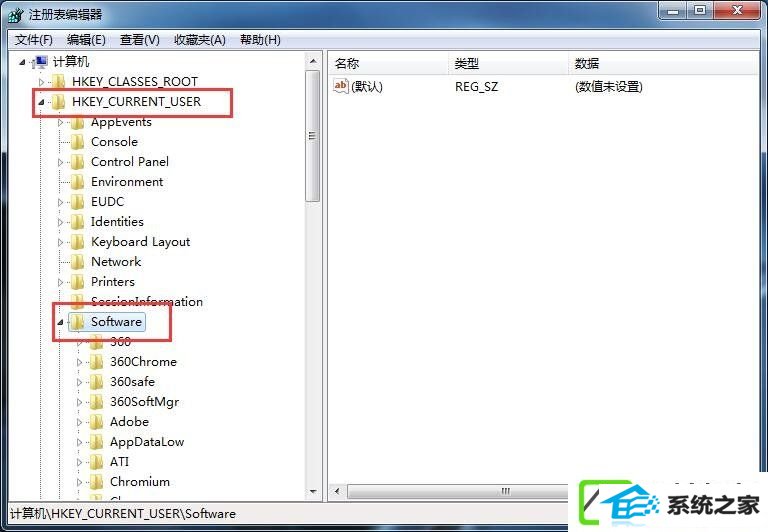
Task: Click the horizontal scrollbar left arrow
Action: (x=337, y=491)
